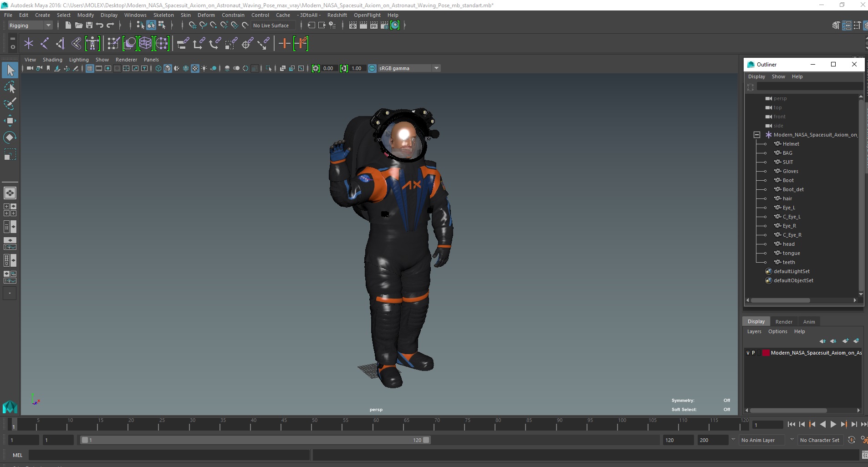The image size is (868, 467).
Task: Toggle snap to points magnet icon
Action: click(214, 25)
